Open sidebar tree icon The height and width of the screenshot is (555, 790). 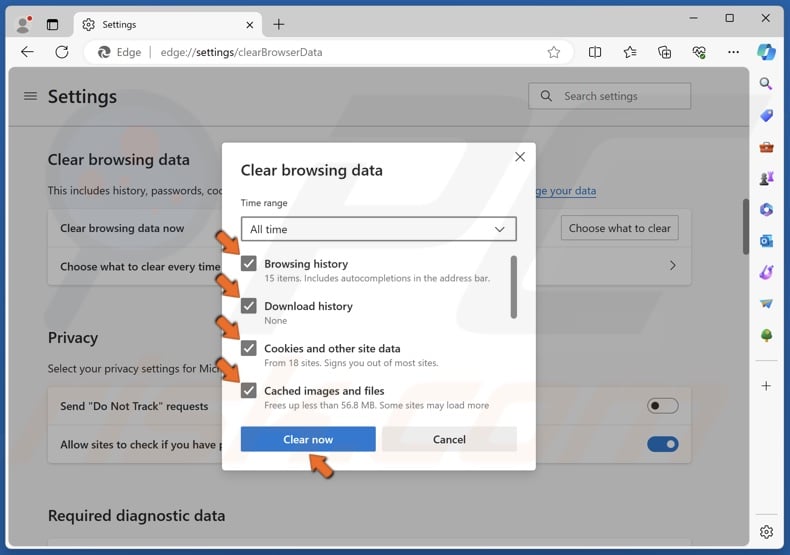(766, 335)
